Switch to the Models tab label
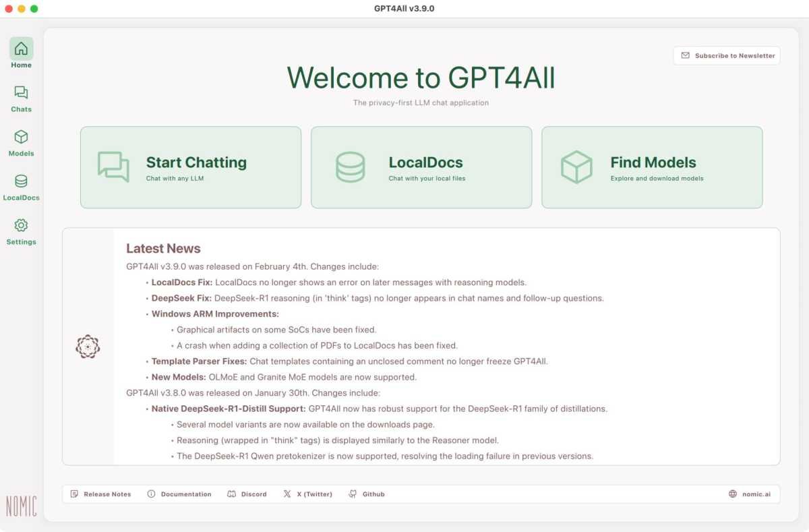Image resolution: width=809 pixels, height=532 pixels. [x=21, y=154]
